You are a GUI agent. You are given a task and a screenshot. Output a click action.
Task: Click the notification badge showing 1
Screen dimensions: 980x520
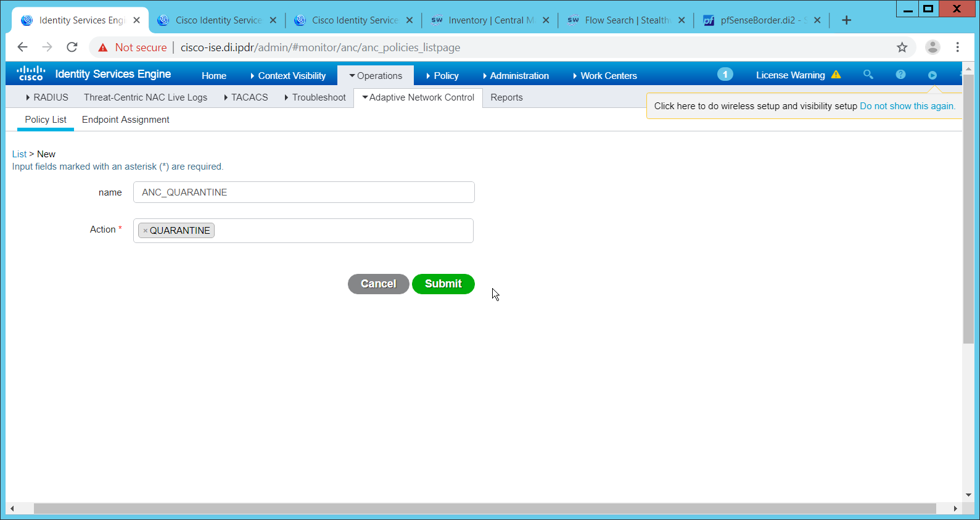pos(725,75)
